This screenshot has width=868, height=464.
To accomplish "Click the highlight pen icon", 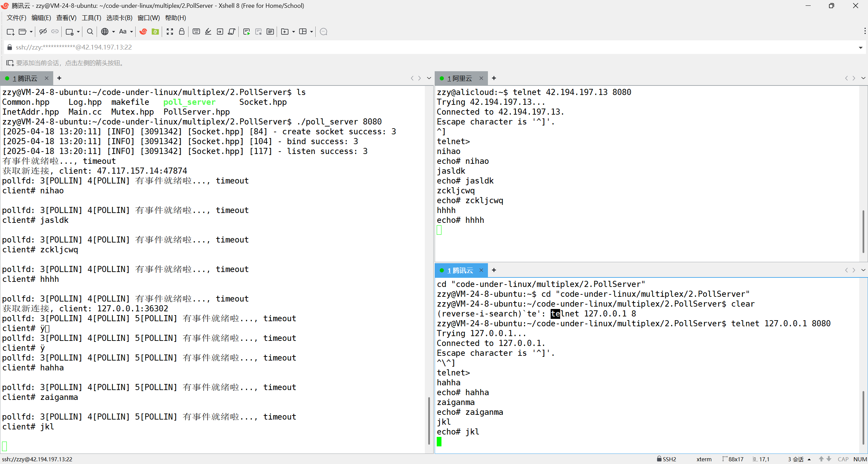I will tap(208, 32).
